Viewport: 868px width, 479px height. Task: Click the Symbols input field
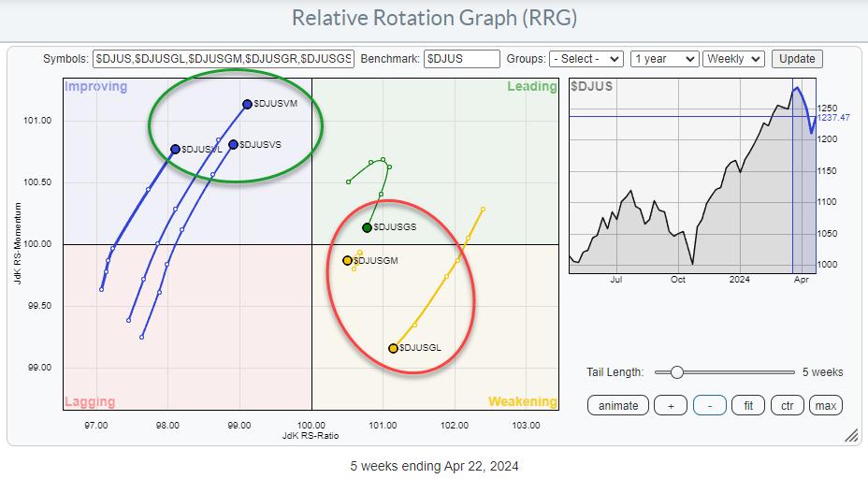pyautogui.click(x=224, y=58)
